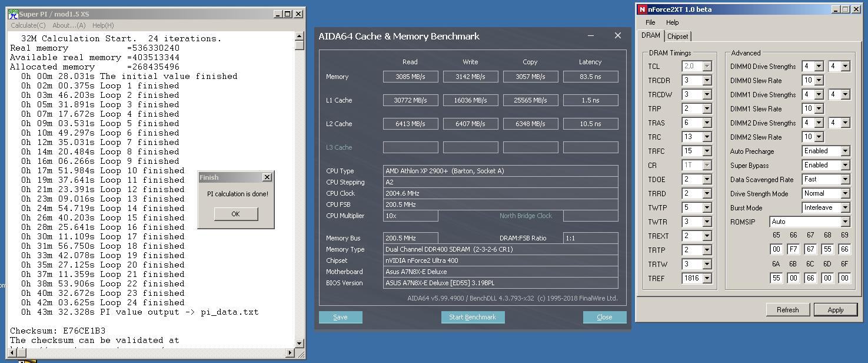Expand TRP timing dropdown
This screenshot has height=363, width=868.
click(x=707, y=108)
